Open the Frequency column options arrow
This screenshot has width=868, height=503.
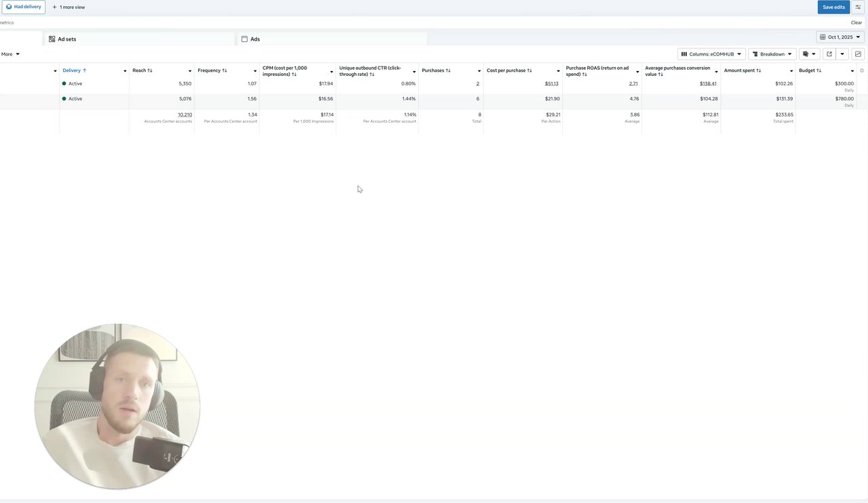255,71
